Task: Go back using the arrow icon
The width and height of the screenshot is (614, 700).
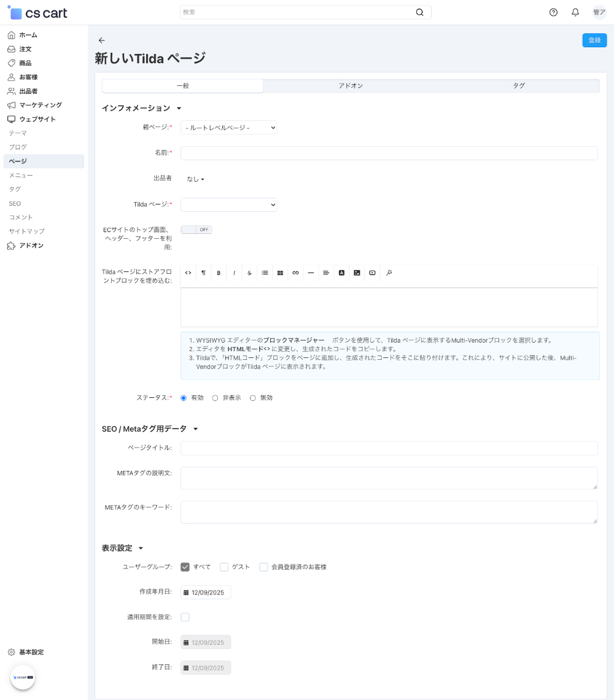Action: click(102, 41)
